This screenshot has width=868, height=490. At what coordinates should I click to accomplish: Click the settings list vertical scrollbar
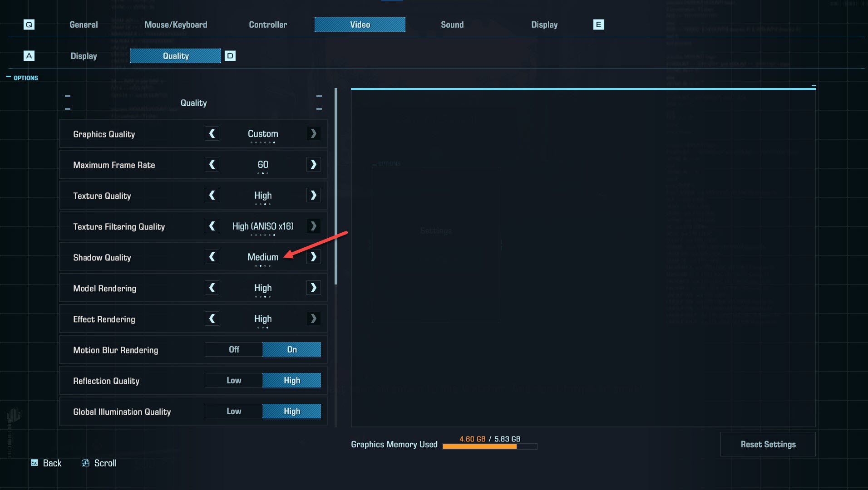click(336, 186)
